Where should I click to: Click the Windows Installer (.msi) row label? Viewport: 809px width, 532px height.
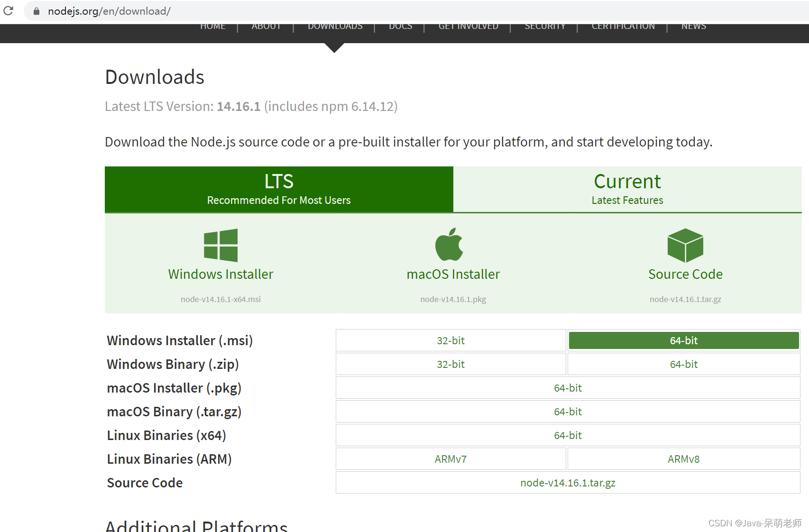[180, 340]
